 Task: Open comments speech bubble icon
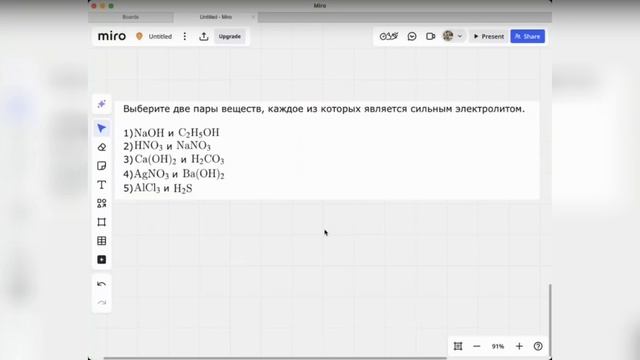click(x=412, y=36)
